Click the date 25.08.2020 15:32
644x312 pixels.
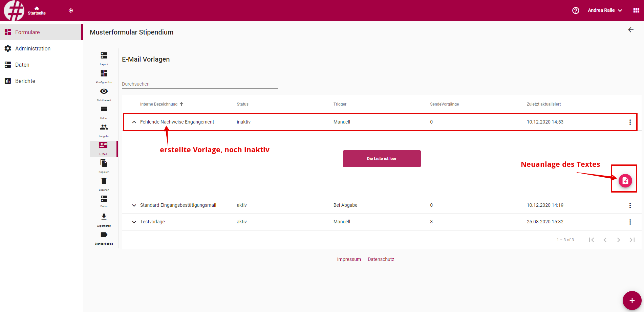545,222
